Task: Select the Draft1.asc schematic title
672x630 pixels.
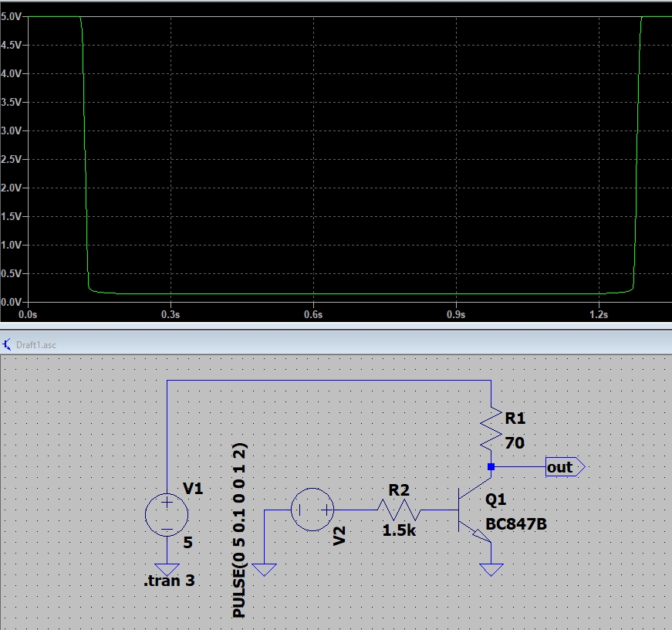Action: point(36,345)
